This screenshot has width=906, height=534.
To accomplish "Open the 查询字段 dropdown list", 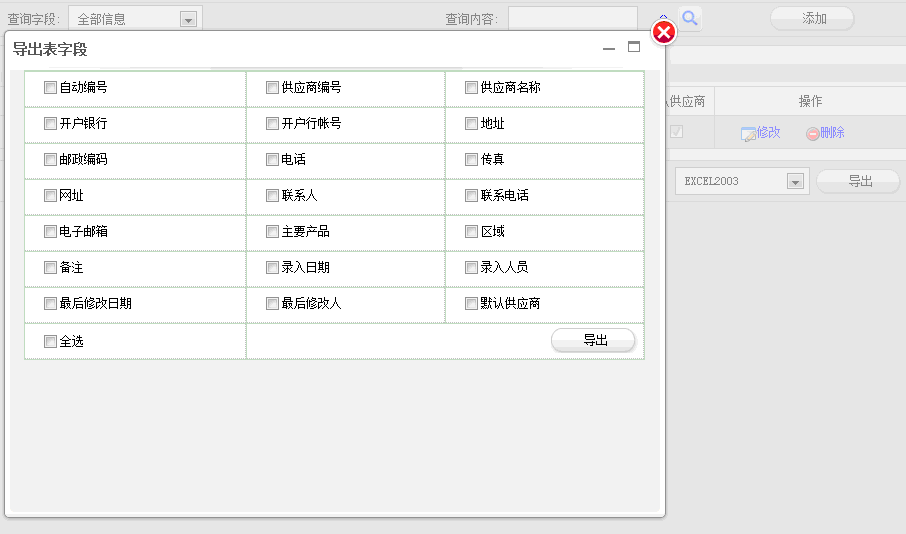I will click(188, 19).
